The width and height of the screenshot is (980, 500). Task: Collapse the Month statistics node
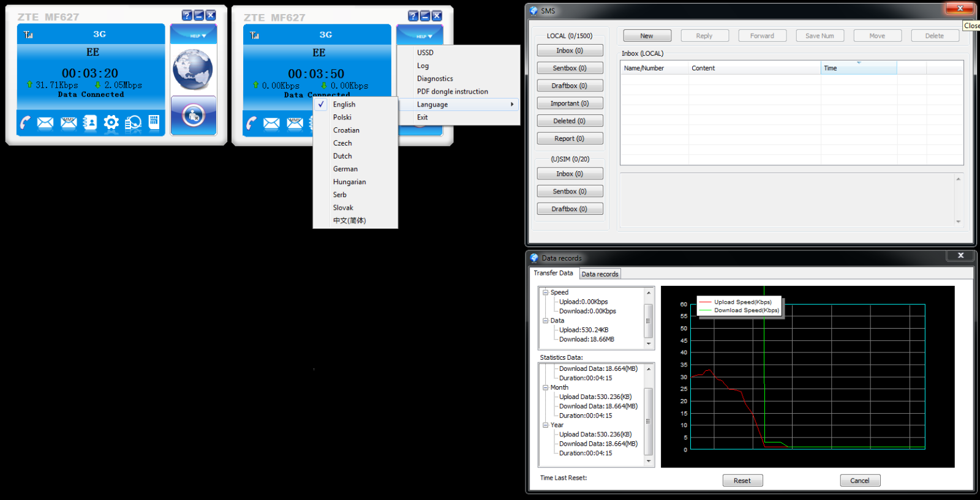pyautogui.click(x=545, y=387)
